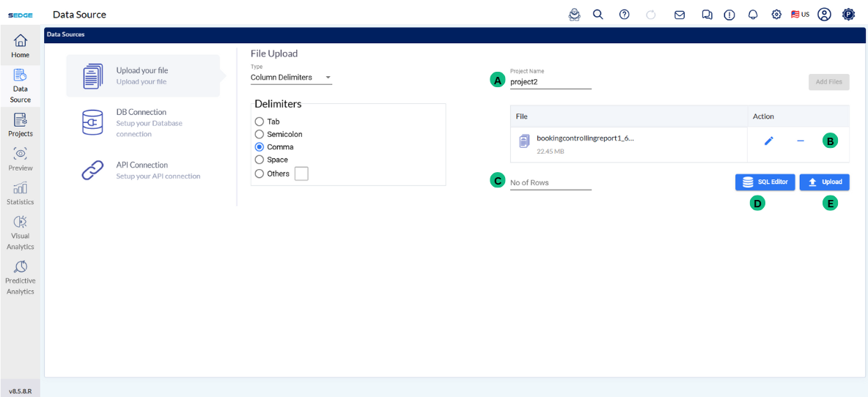This screenshot has width=868, height=397.
Task: Open the settings gear icon
Action: click(776, 15)
